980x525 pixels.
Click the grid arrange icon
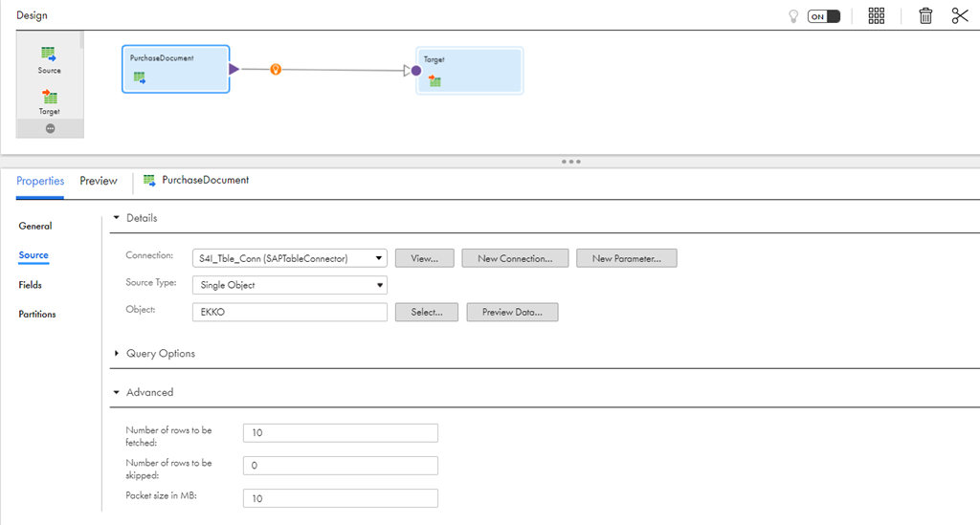(x=877, y=15)
